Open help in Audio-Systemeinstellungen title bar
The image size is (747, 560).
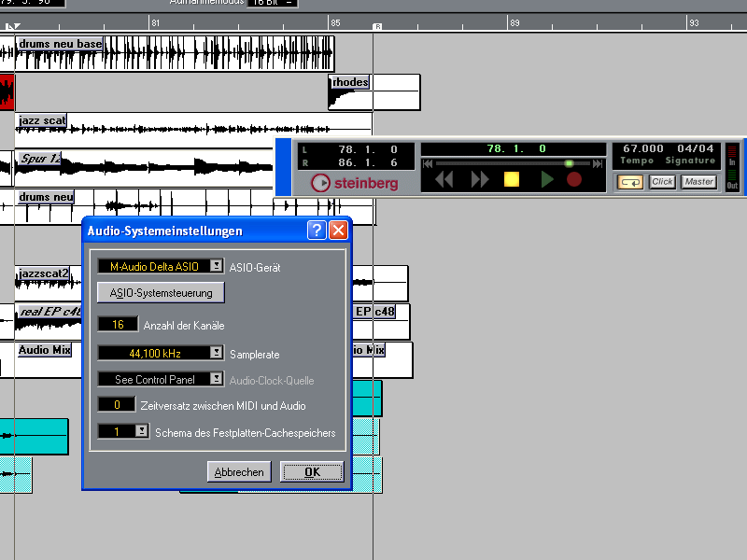(317, 231)
